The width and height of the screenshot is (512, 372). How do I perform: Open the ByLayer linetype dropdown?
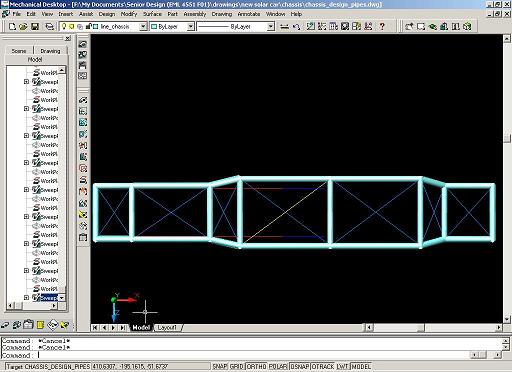(x=236, y=27)
